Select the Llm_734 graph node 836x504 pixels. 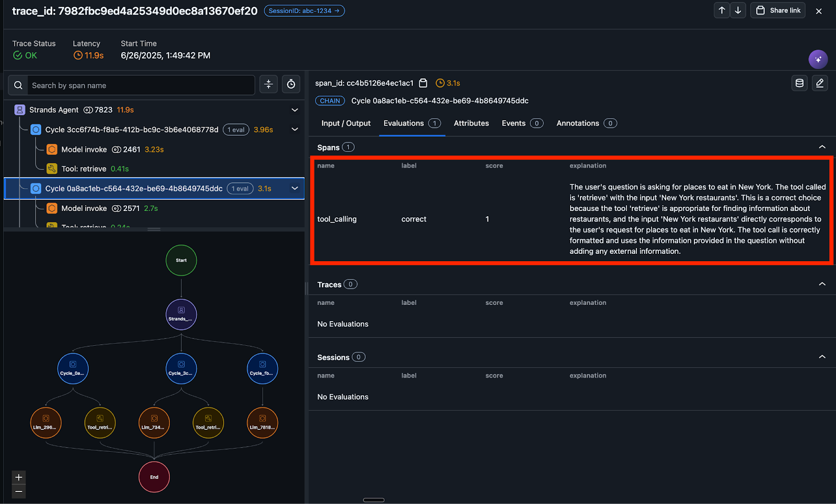pyautogui.click(x=154, y=423)
